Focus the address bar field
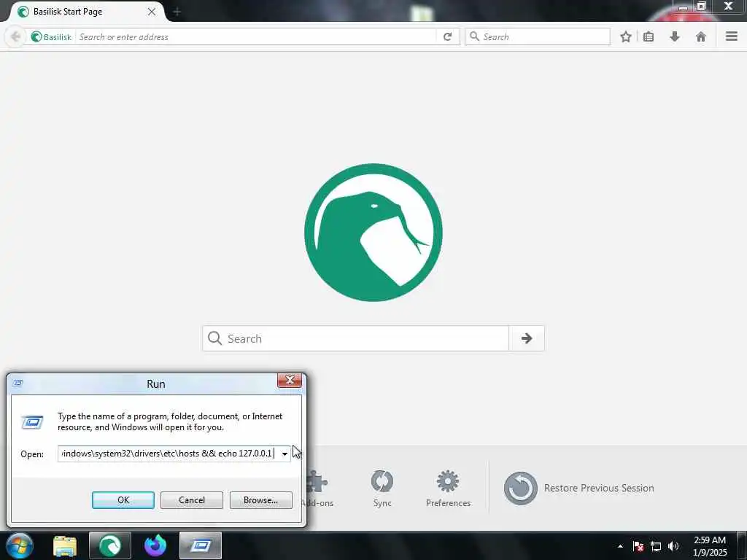Viewport: 747px width, 560px height. 256,36
